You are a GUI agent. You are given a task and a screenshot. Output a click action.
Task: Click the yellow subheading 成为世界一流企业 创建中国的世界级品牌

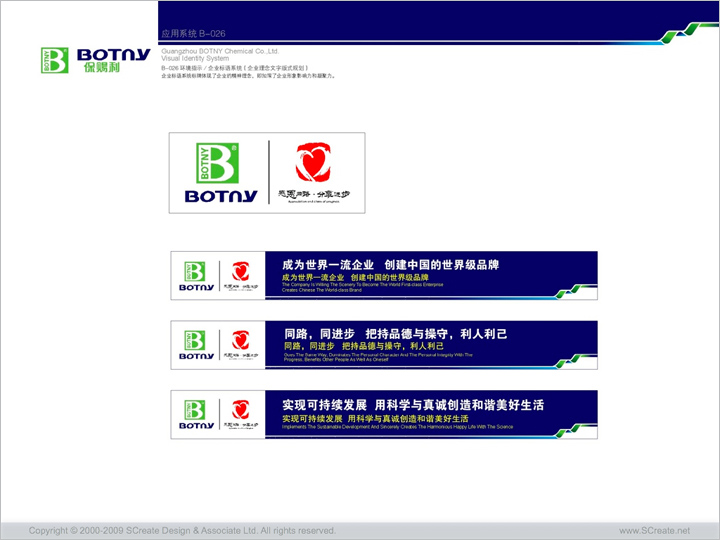pos(355,277)
